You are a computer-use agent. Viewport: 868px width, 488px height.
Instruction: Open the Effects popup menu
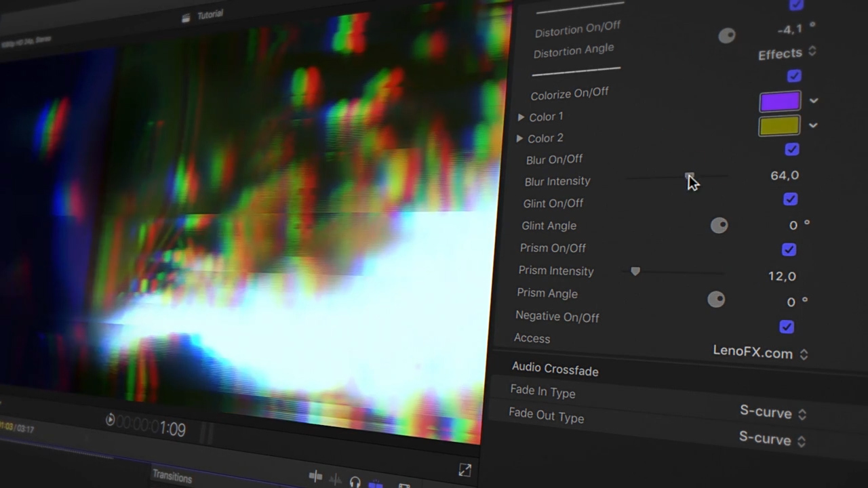coord(787,54)
